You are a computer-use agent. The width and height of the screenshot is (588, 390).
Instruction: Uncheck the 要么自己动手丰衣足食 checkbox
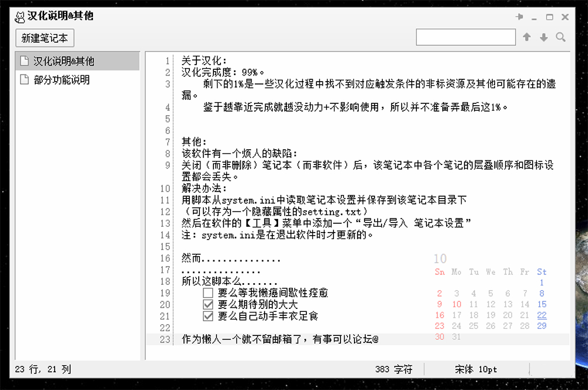(208, 316)
